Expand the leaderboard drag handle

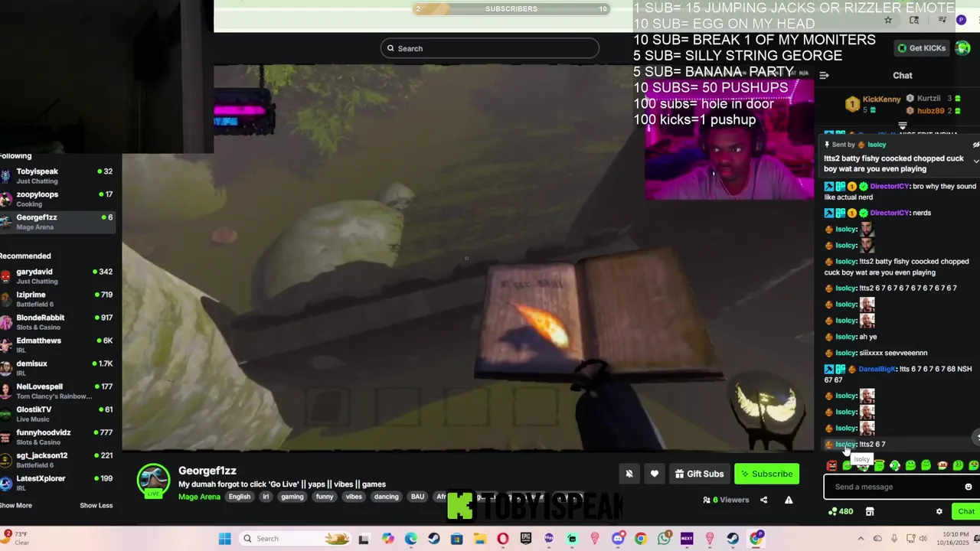pos(903,126)
